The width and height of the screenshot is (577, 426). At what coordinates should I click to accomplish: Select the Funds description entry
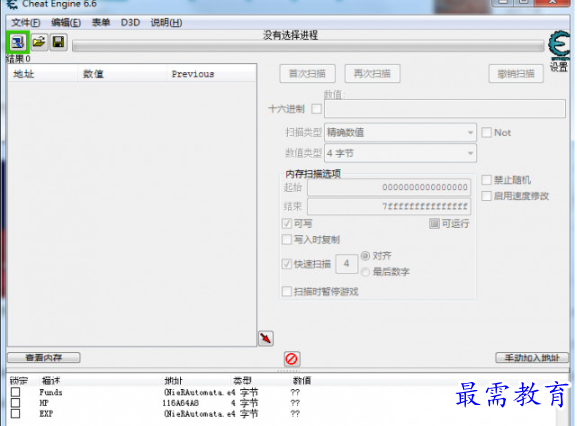[x=51, y=392]
